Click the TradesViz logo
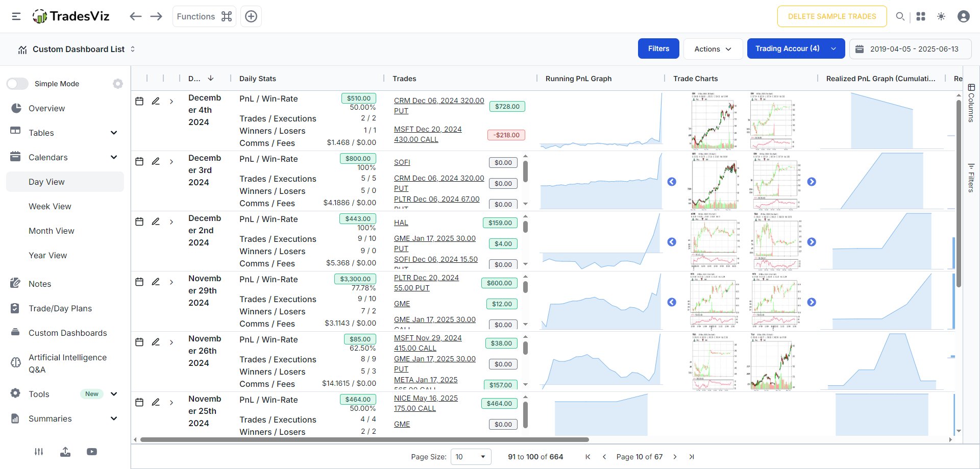 pyautogui.click(x=71, y=16)
